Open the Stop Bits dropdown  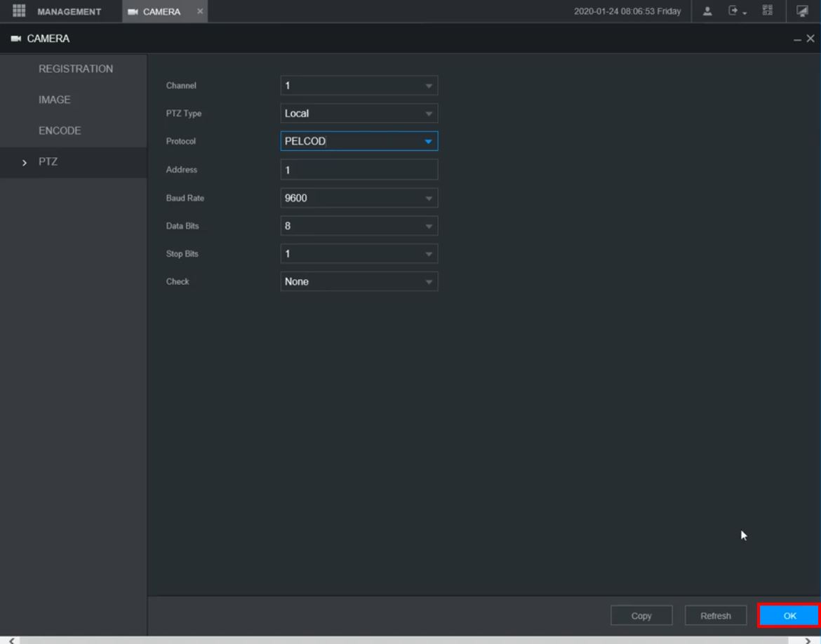(359, 253)
